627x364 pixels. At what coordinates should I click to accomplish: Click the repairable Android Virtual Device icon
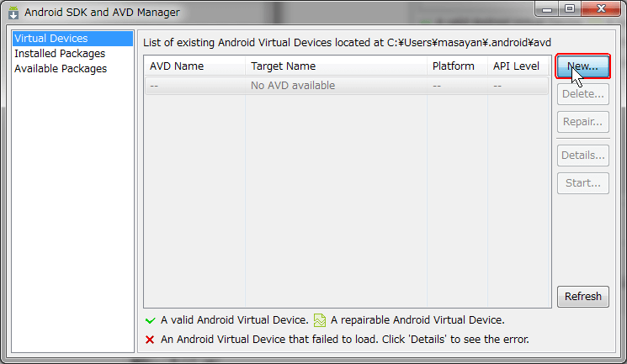(x=320, y=320)
